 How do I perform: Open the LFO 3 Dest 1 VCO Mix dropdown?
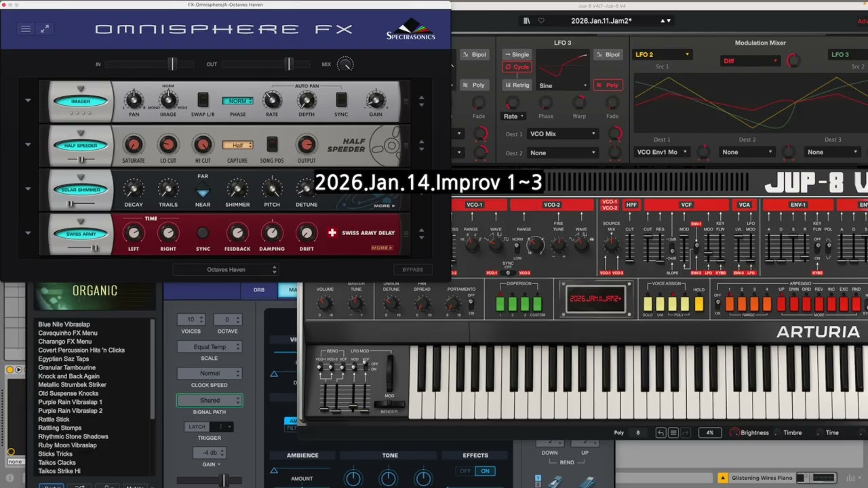(563, 134)
